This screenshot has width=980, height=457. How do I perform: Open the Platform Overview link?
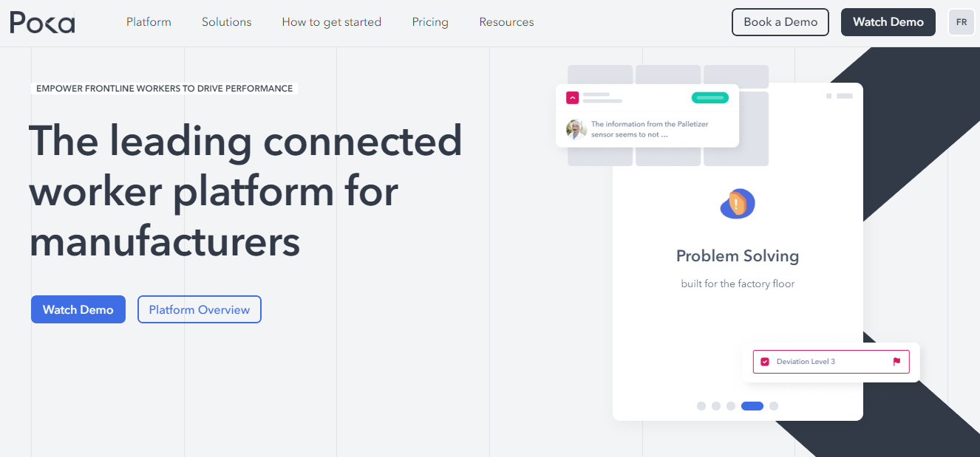coord(200,309)
